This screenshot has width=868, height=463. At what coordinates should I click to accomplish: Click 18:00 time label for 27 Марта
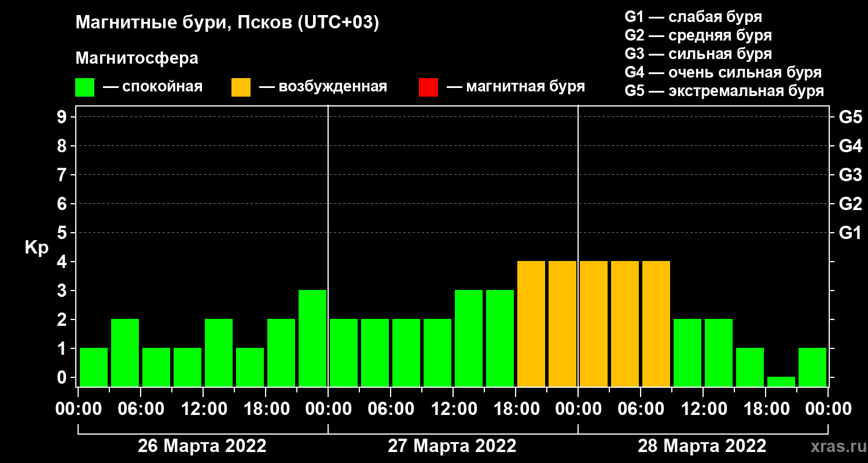pyautogui.click(x=516, y=409)
